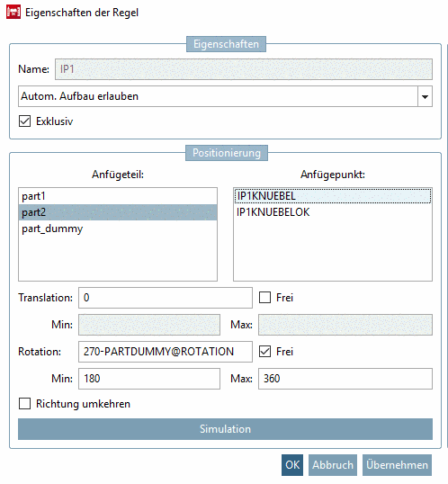Image resolution: width=448 pixels, height=484 pixels.
Task: Click the red application icon in title bar
Action: (x=13, y=12)
